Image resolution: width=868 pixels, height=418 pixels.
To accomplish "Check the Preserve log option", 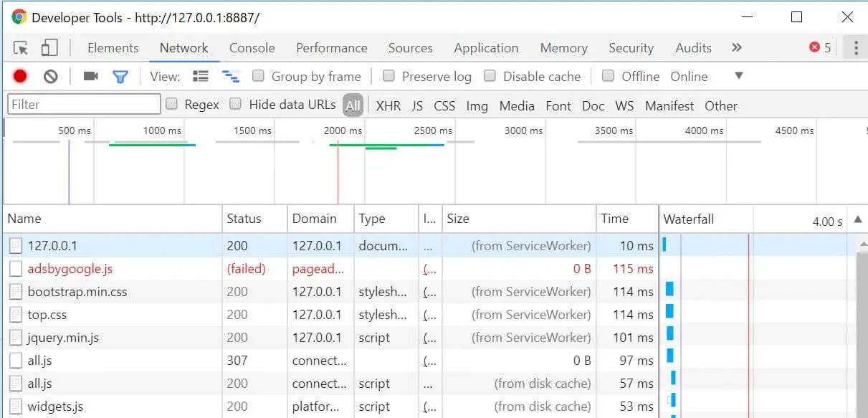I will (388, 76).
